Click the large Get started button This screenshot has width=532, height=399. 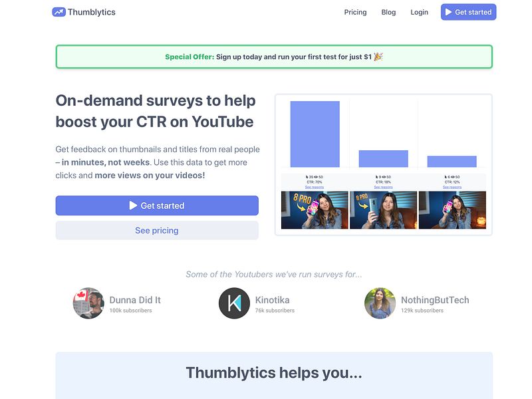pyautogui.click(x=157, y=205)
